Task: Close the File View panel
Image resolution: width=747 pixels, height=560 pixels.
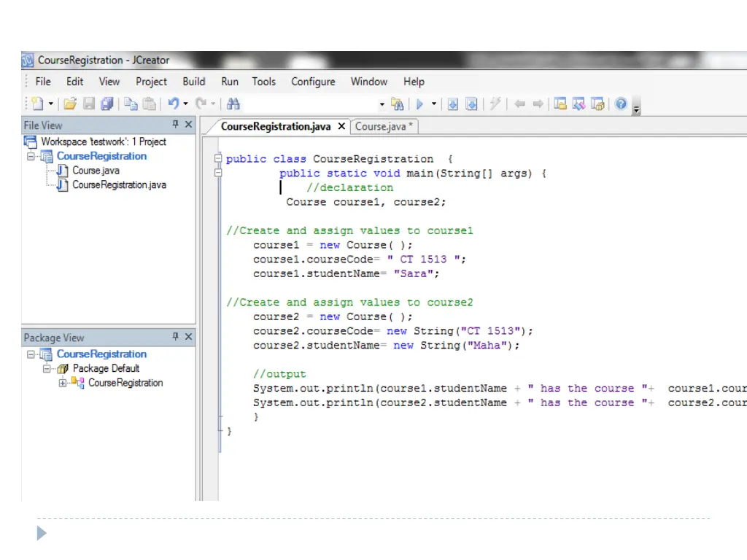Action: (189, 124)
